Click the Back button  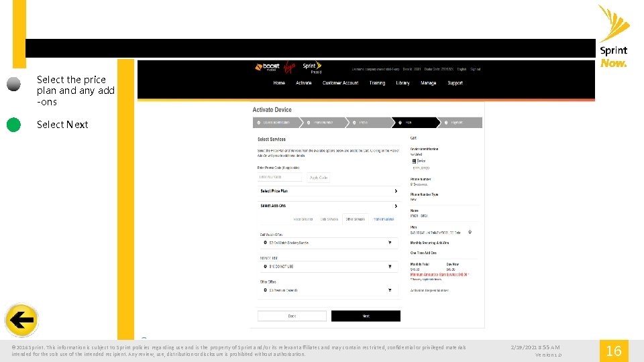click(x=292, y=316)
